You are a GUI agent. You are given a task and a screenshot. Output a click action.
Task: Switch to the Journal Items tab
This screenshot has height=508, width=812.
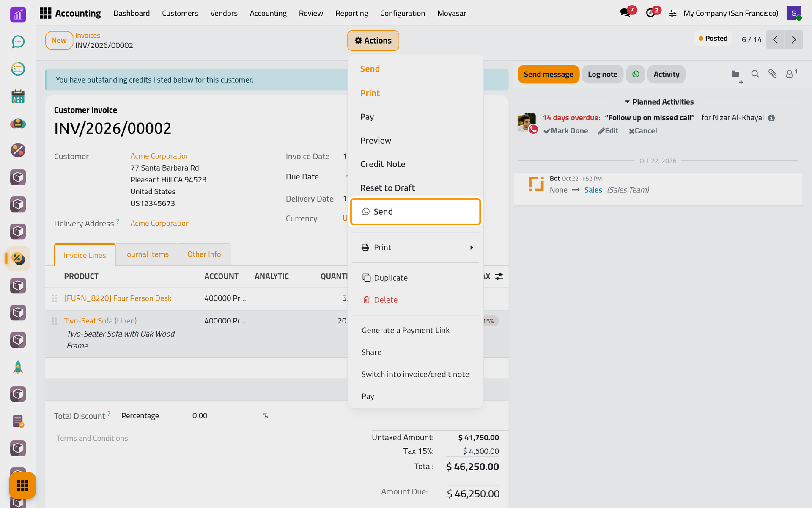146,254
